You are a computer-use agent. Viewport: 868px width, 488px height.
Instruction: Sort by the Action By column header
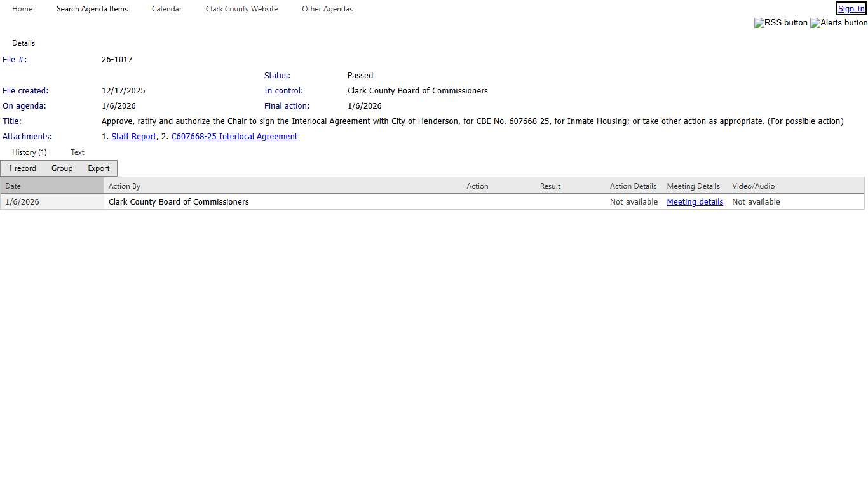click(x=125, y=186)
